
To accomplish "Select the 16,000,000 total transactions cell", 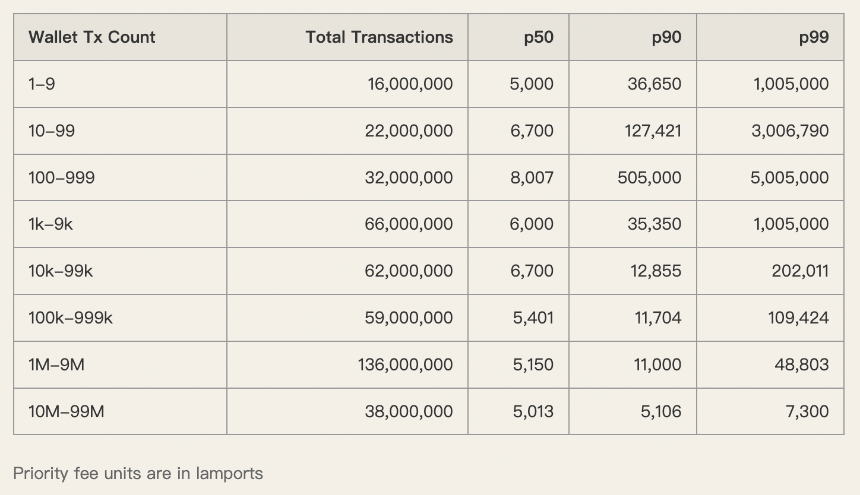I will pyautogui.click(x=410, y=84).
